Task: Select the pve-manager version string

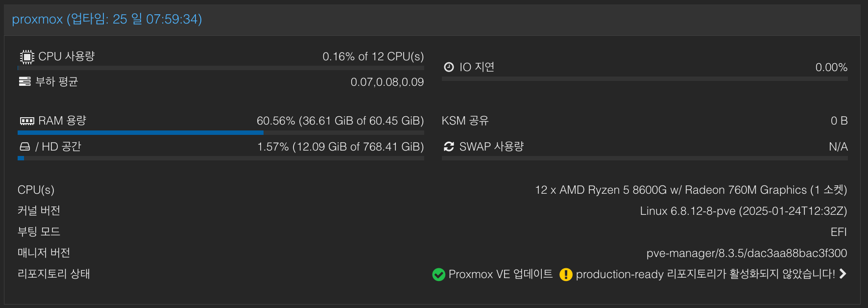Action: click(x=747, y=253)
